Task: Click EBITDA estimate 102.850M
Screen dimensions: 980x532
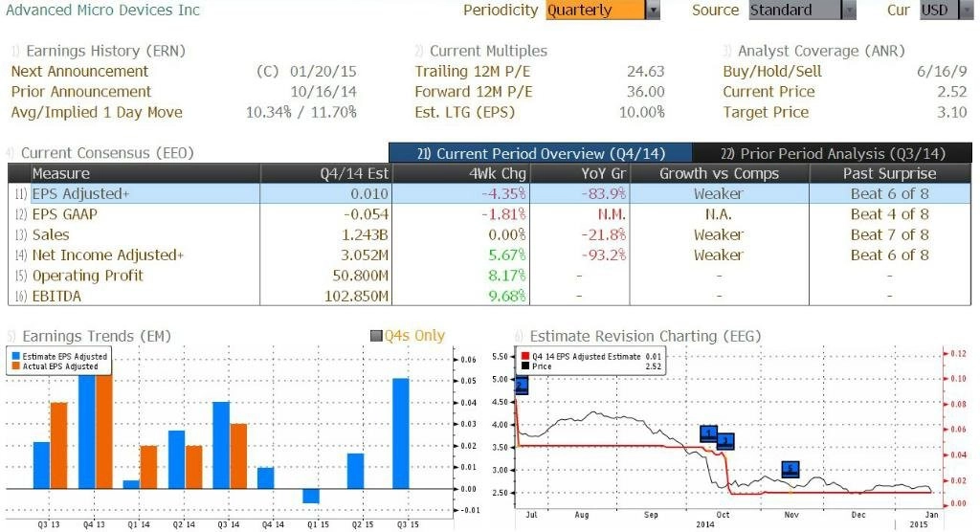Action: click(356, 297)
